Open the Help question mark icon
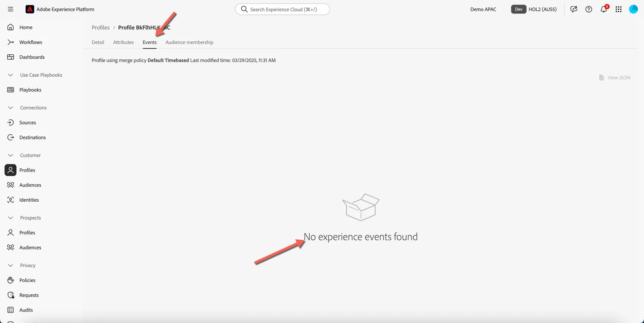This screenshot has height=323, width=644. click(x=589, y=9)
